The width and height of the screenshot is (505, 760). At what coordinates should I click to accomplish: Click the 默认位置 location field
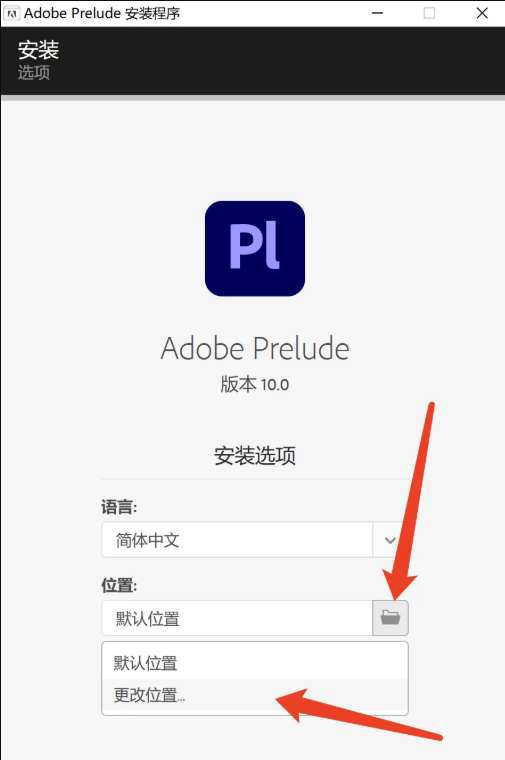click(237, 618)
